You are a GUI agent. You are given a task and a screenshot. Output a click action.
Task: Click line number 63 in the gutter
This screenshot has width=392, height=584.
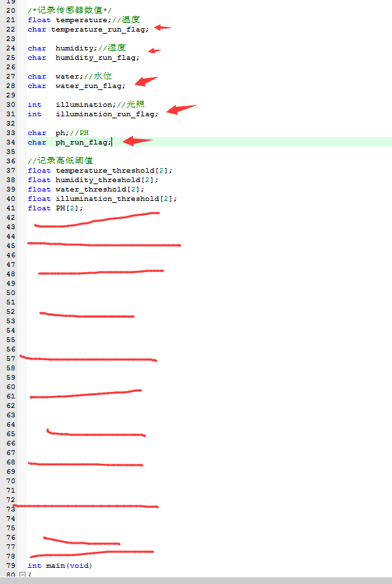click(x=11, y=415)
